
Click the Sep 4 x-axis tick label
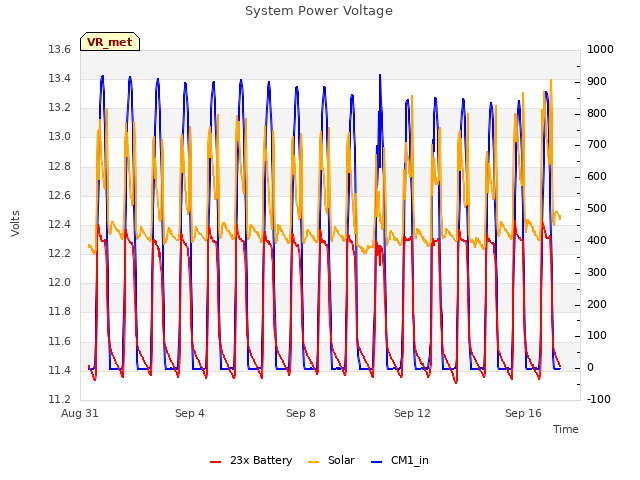pyautogui.click(x=189, y=413)
